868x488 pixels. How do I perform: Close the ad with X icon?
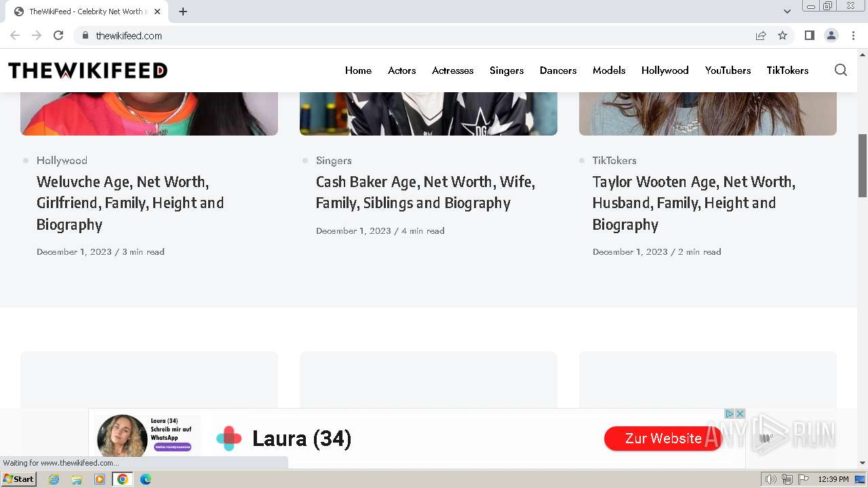tap(740, 413)
